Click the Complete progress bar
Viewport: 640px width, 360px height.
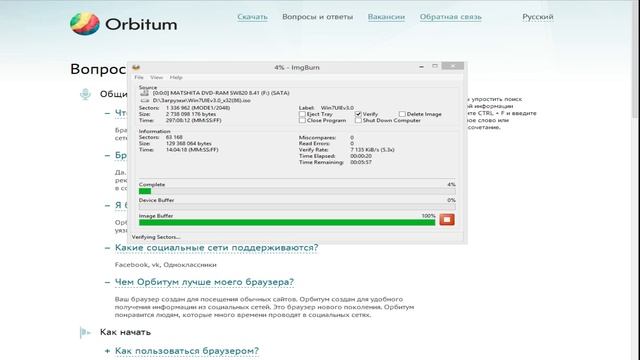297,191
